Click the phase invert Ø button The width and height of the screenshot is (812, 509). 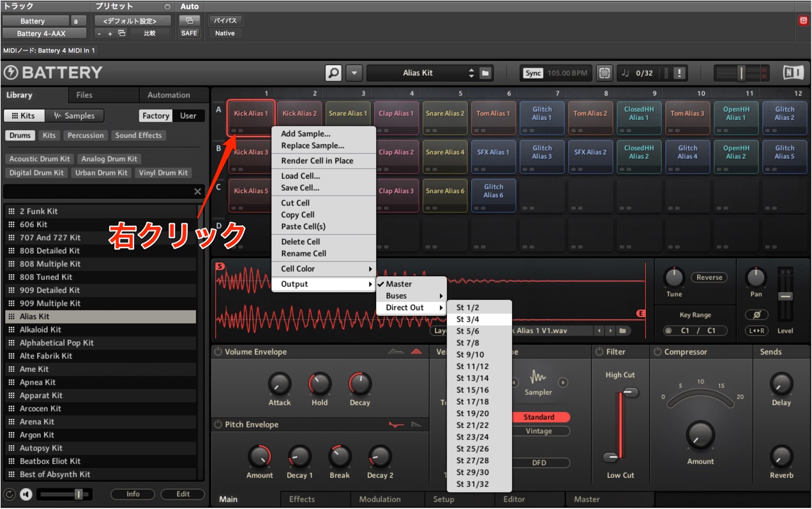coord(756,315)
